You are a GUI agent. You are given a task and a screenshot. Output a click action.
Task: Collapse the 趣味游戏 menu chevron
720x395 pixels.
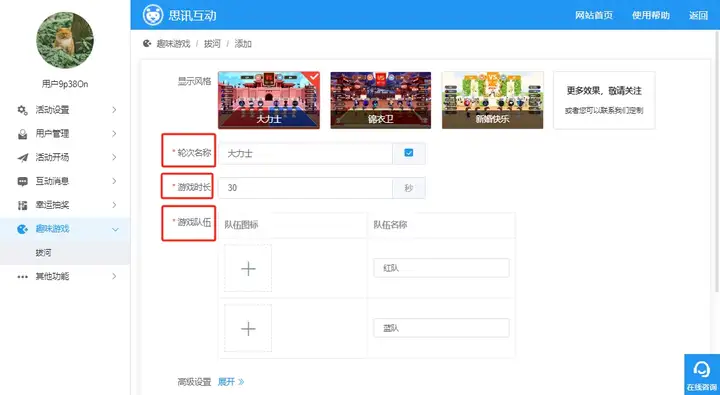(115, 229)
